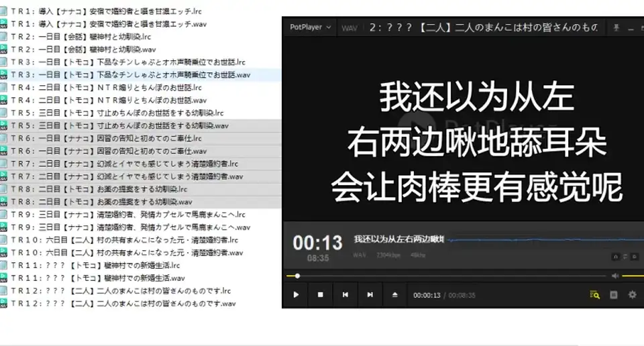Select the TR1 .wav file media icon
This screenshot has height=346, width=644.
pos(4,24)
